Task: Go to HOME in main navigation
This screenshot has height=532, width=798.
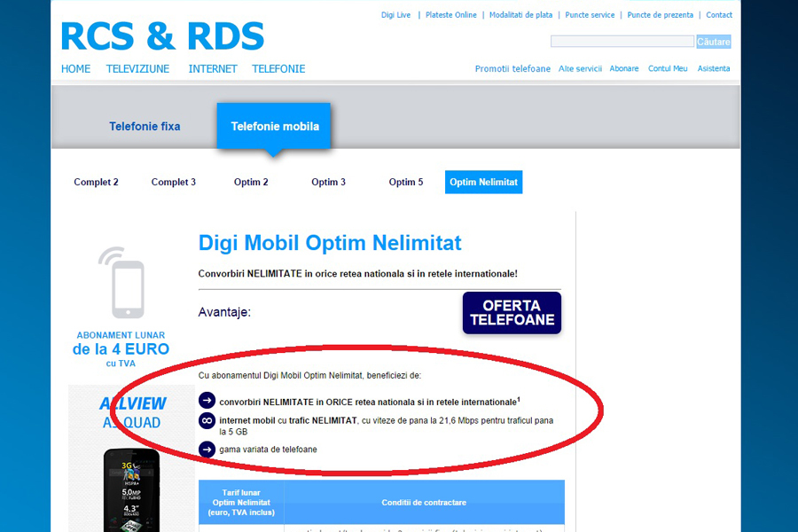Action: click(76, 69)
